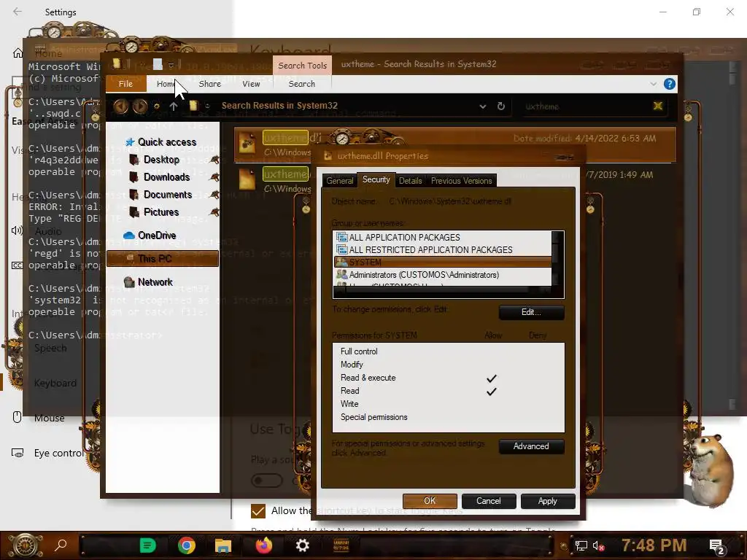The height and width of the screenshot is (560, 747).
Task: Click into the uxtheme search box
Action: 586,106
